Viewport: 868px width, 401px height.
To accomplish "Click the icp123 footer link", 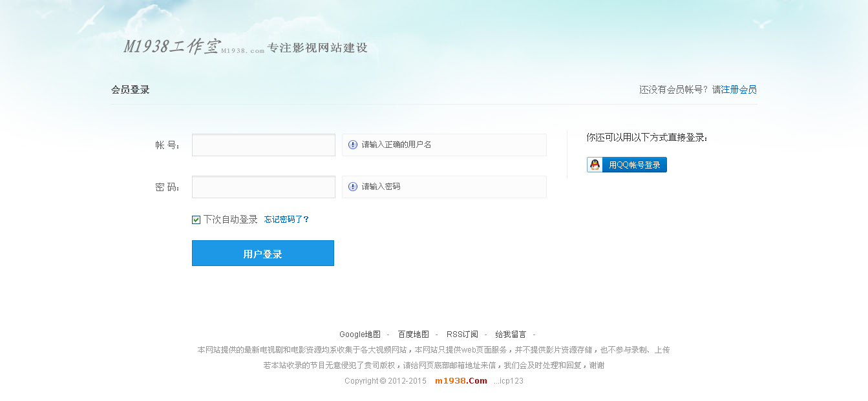I will (509, 380).
